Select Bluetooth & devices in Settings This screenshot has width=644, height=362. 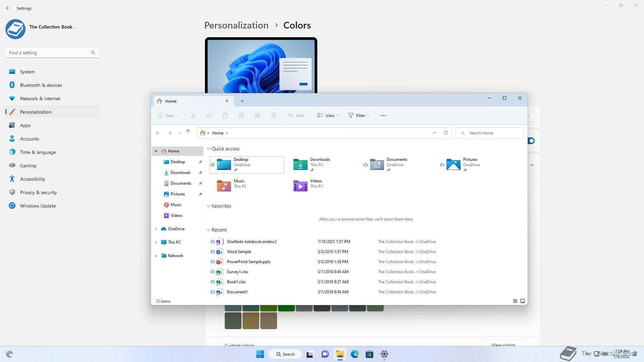52,85
